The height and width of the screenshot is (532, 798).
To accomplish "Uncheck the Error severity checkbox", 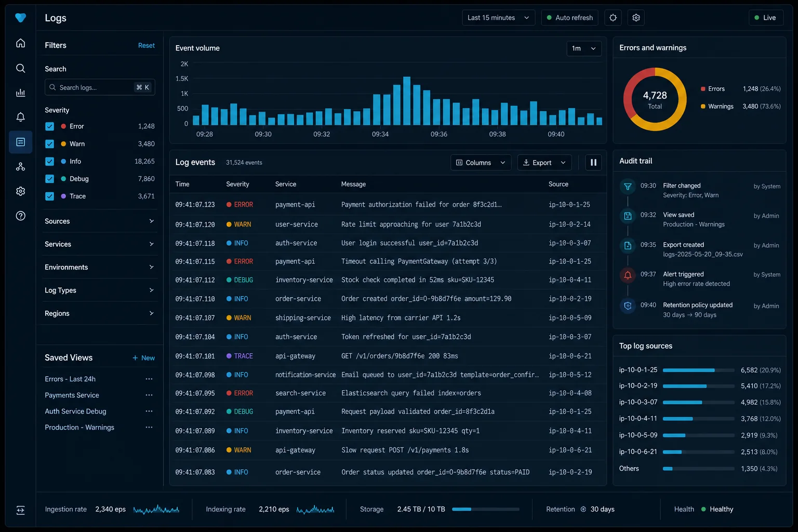I will click(49, 126).
